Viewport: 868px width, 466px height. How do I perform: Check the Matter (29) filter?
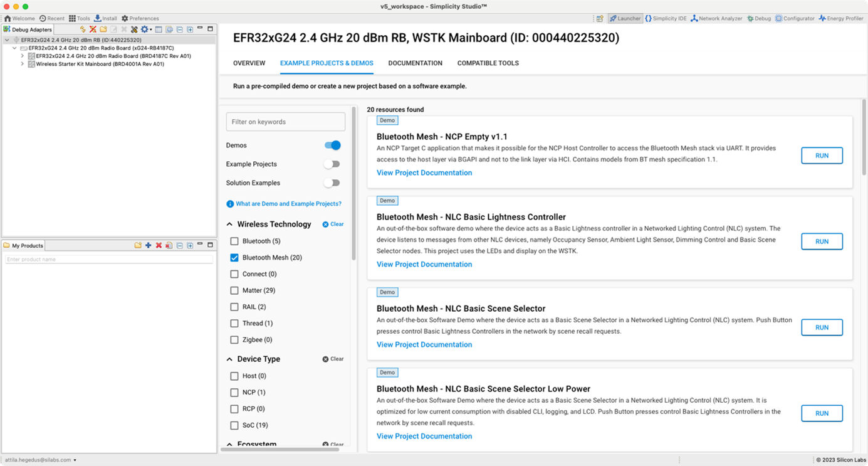234,290
